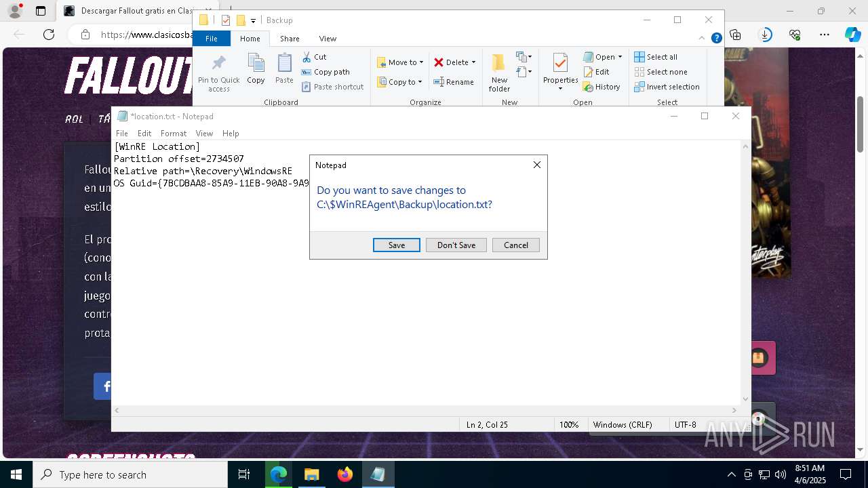Click the Notepad taskbar icon
868x488 pixels.
pos(378,474)
